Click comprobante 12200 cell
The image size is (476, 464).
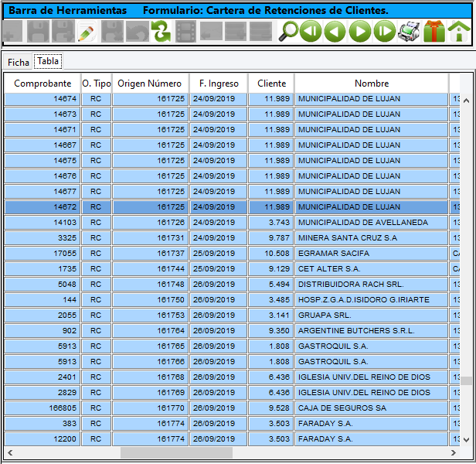coord(42,439)
